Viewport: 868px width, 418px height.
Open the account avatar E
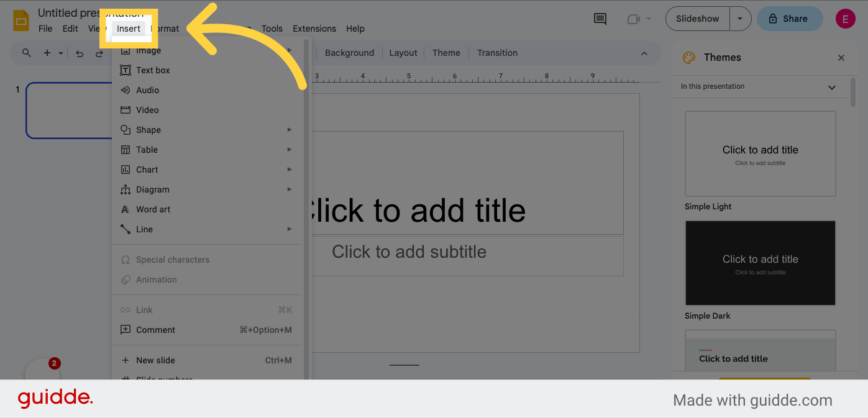pos(845,19)
